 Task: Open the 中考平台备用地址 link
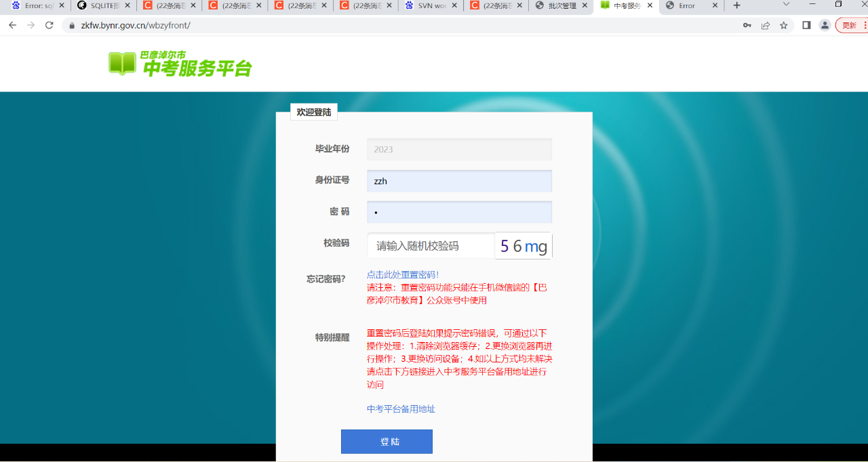401,408
